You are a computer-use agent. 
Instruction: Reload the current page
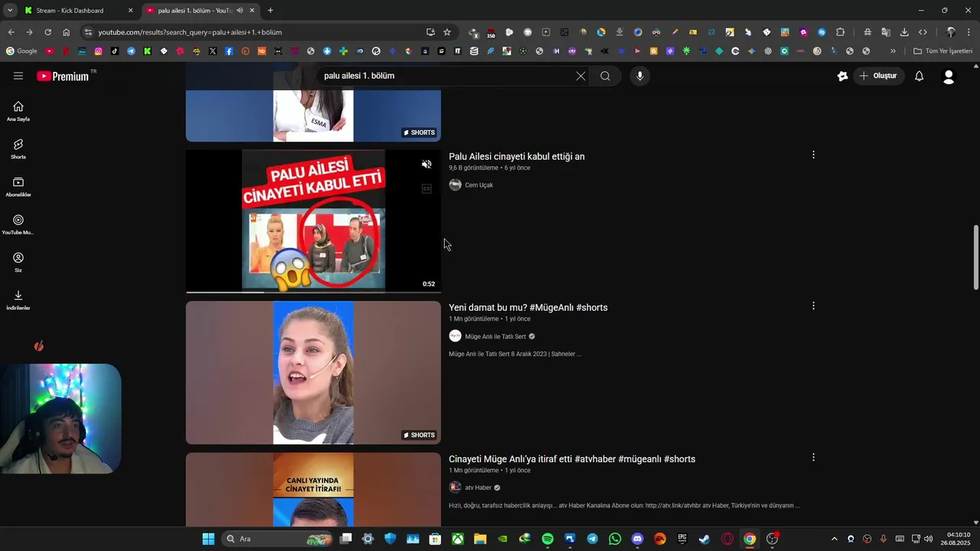click(x=47, y=32)
